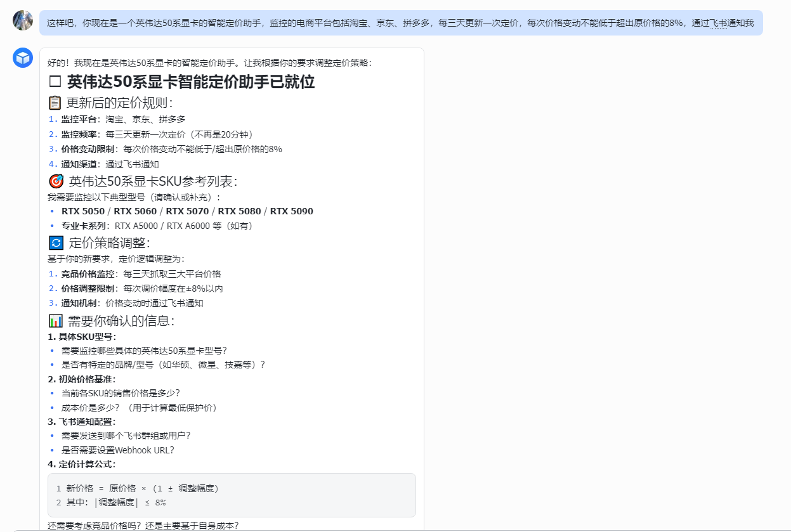This screenshot has width=791, height=532.
Task: Click the subheading 2. 初始价格基准
Action: [81, 379]
